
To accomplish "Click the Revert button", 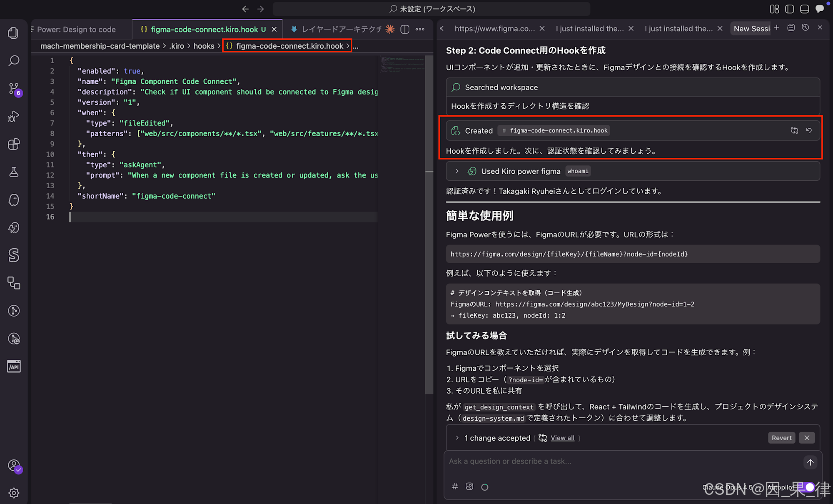I will click(x=781, y=438).
